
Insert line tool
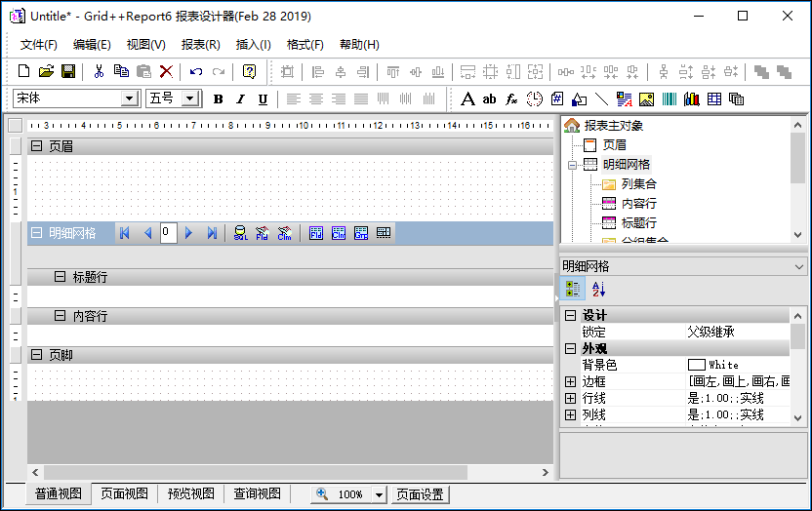[601, 98]
